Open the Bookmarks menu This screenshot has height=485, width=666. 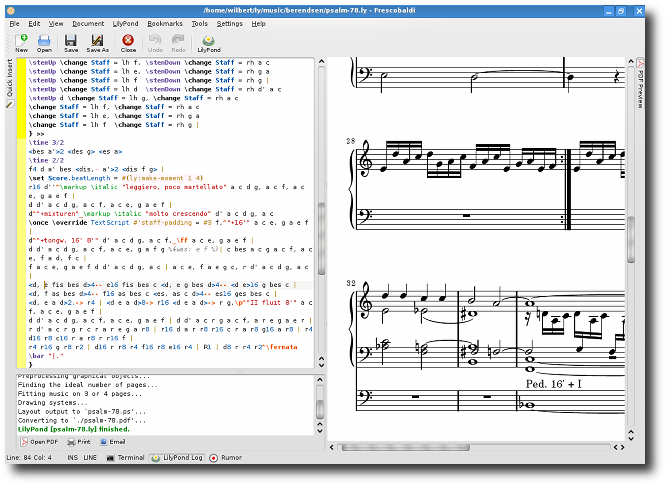coord(165,24)
